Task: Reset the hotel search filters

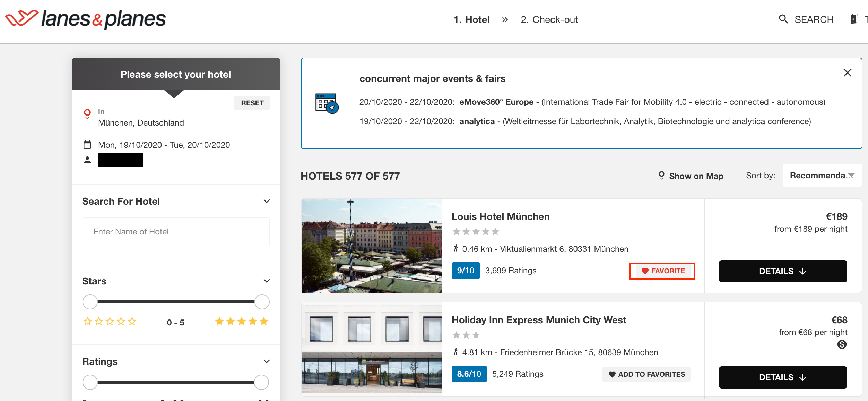Action: 252,103
